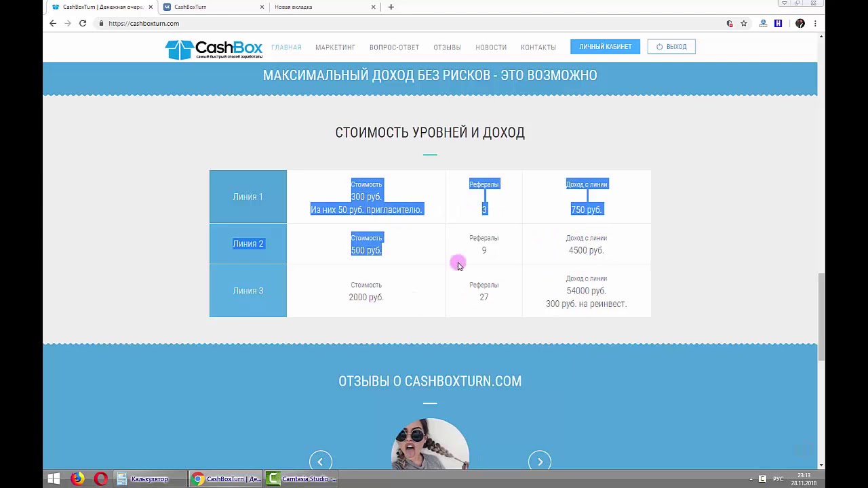Click Линия 3 row header
Image resolution: width=868 pixels, height=488 pixels.
248,291
